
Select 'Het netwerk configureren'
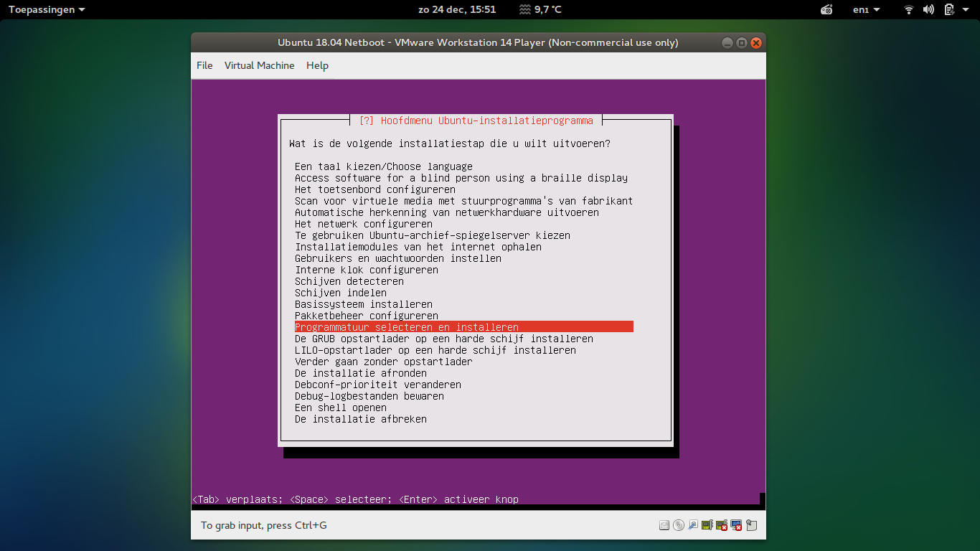click(364, 224)
